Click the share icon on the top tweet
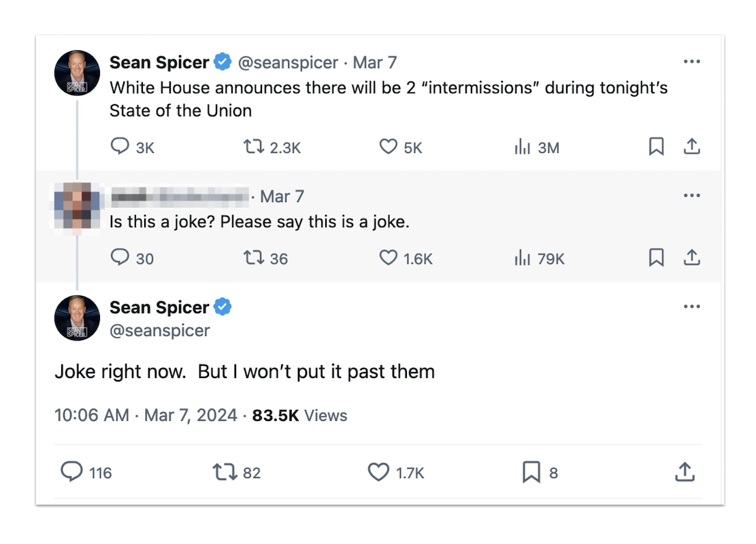Image resolution: width=756 pixels, height=544 pixels. (x=692, y=146)
